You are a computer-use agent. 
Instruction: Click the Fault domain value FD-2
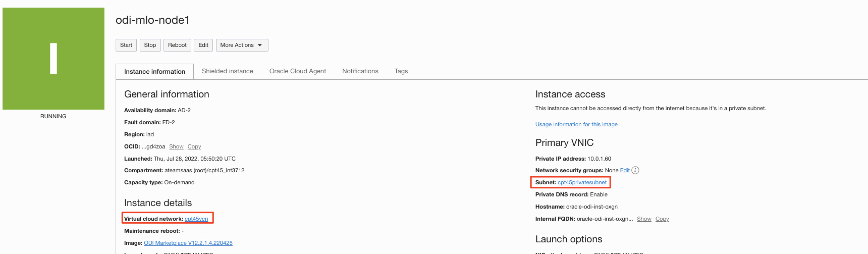coord(169,122)
